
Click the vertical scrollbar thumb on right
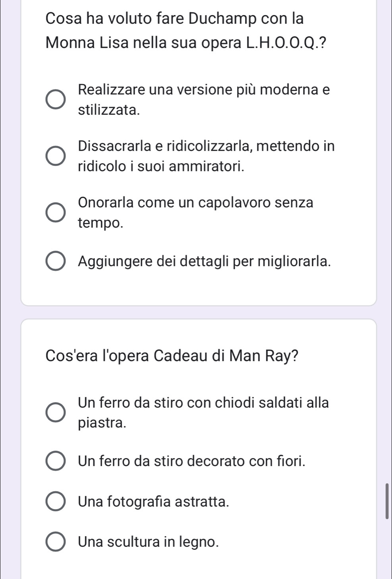coord(387,501)
